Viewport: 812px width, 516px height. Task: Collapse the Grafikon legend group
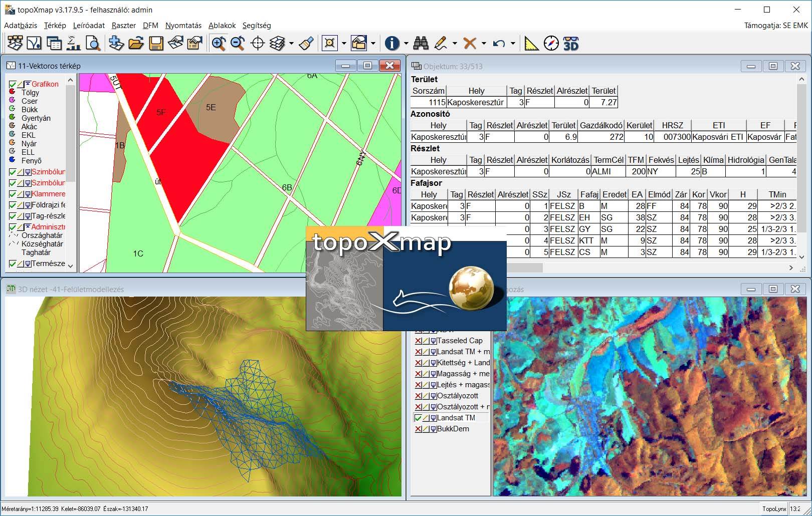pyautogui.click(x=28, y=84)
